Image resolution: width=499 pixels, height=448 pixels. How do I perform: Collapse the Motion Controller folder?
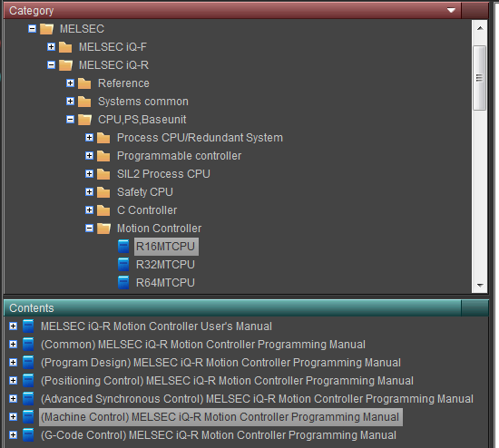point(90,229)
